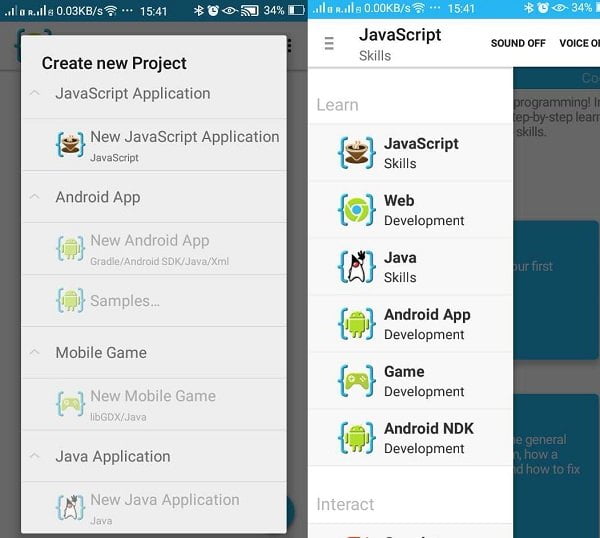Click alarm icon in right status bar
The width and height of the screenshot is (600, 538).
point(543,8)
